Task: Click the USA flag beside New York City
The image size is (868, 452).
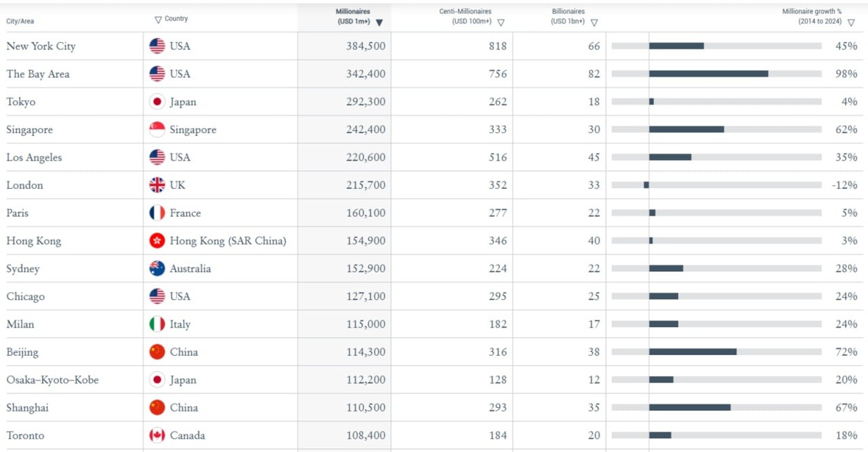Action: (157, 46)
